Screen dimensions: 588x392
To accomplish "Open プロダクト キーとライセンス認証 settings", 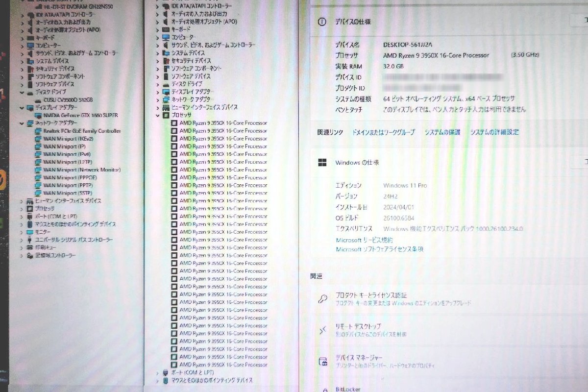I will [x=449, y=299].
